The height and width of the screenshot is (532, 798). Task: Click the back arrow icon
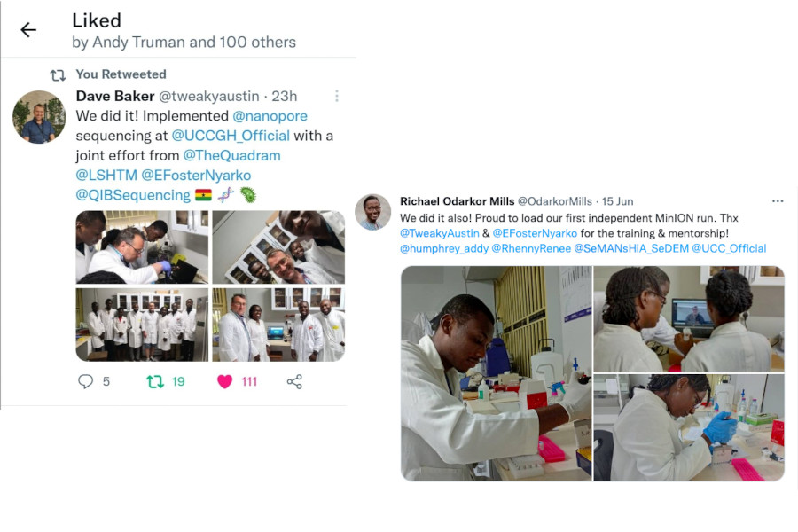(28, 30)
